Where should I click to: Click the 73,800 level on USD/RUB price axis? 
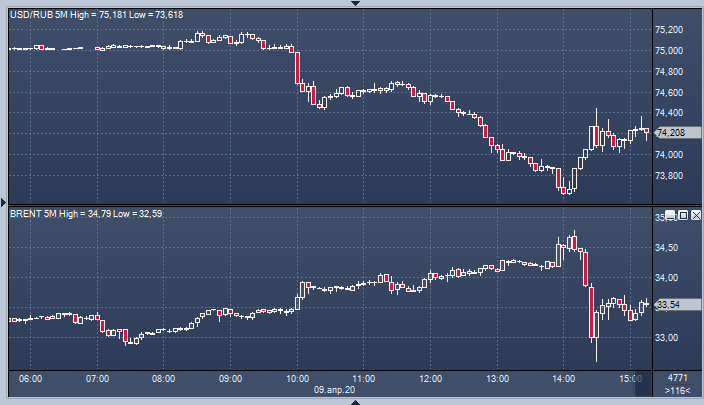coord(668,176)
